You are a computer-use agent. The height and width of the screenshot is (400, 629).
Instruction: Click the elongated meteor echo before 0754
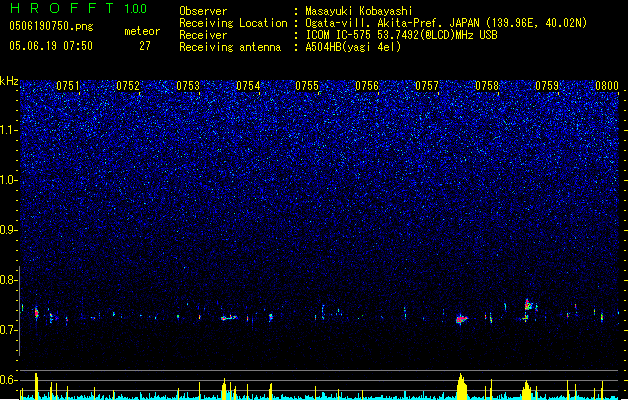[229, 318]
